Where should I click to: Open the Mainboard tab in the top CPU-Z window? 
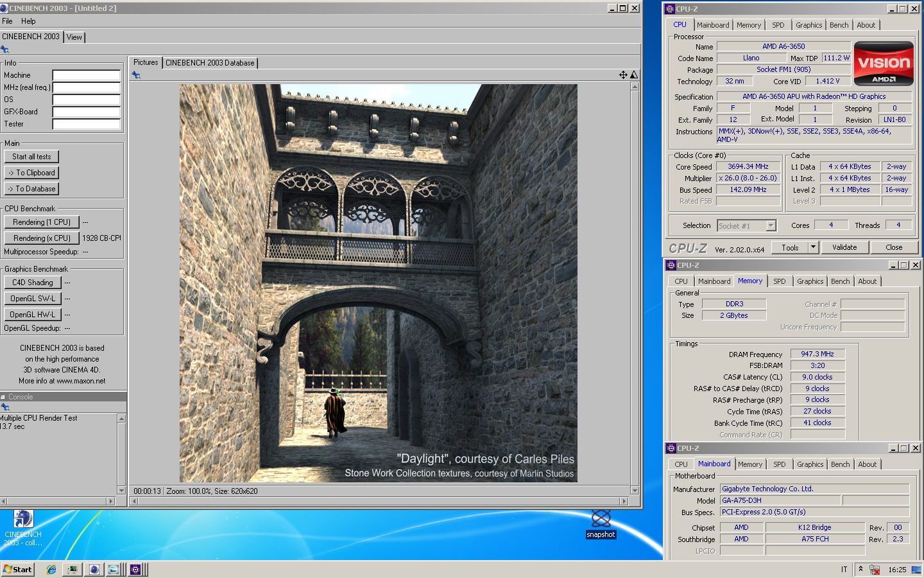713,25
